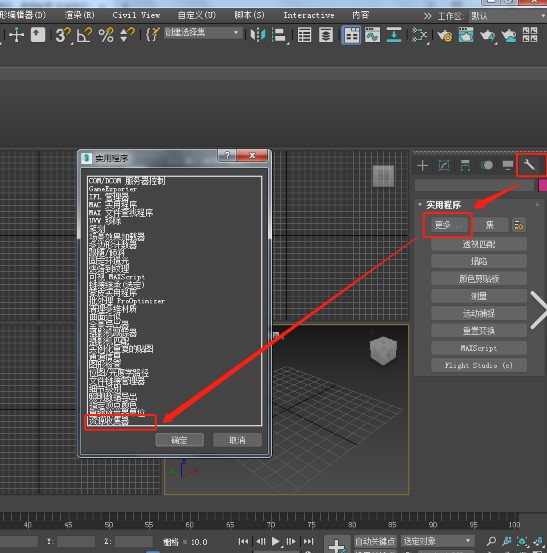This screenshot has height=553, width=547.
Task: Toggle the Percent Snap icon
Action: pyautogui.click(x=106, y=35)
